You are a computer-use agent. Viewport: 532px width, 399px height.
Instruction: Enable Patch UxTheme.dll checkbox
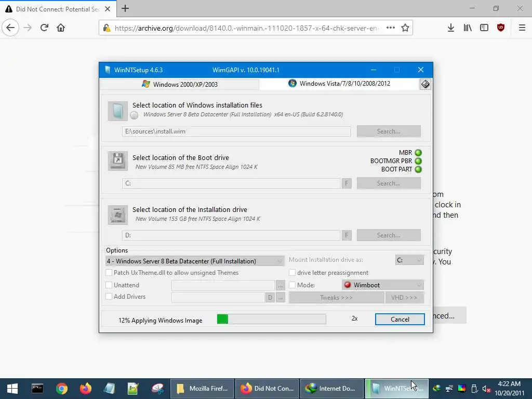pos(109,272)
